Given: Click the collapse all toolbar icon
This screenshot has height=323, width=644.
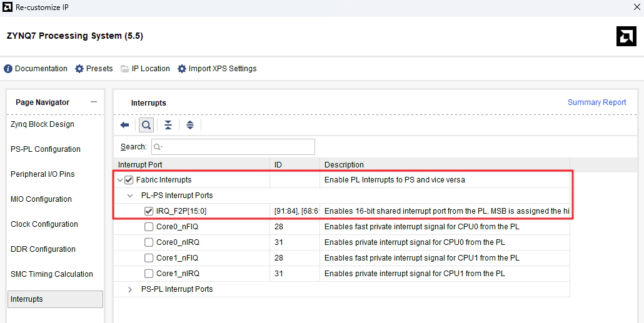Looking at the screenshot, I should point(168,125).
